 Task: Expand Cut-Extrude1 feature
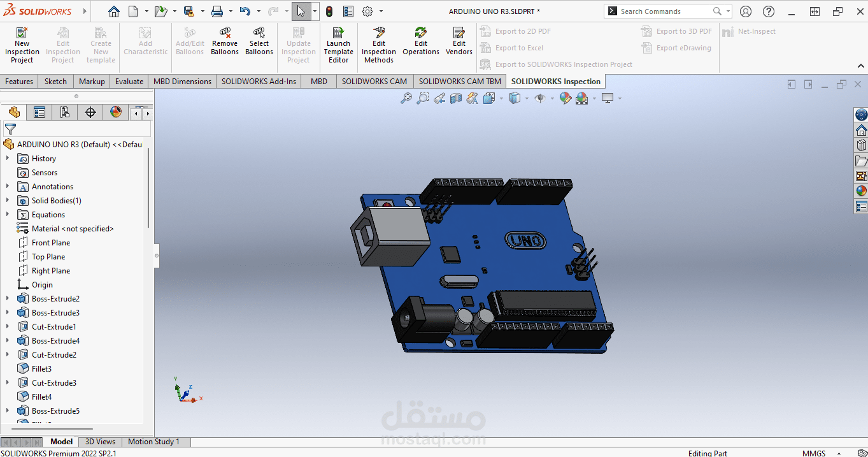click(x=8, y=326)
